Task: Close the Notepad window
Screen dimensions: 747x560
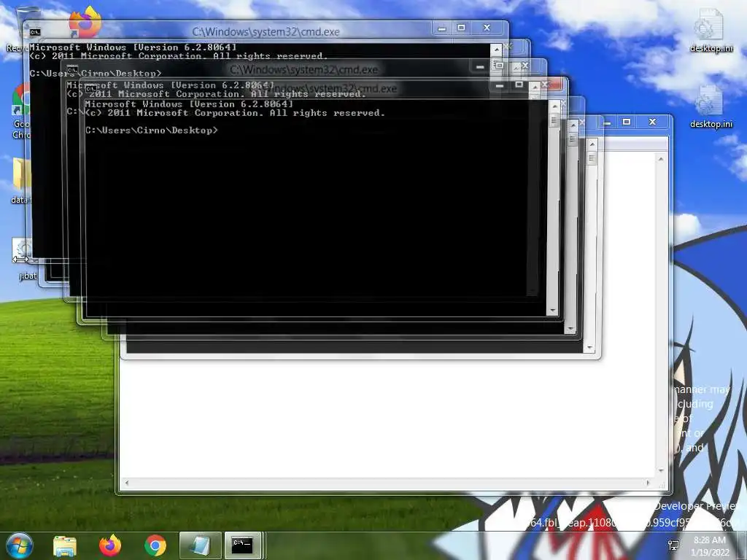Action: (653, 122)
